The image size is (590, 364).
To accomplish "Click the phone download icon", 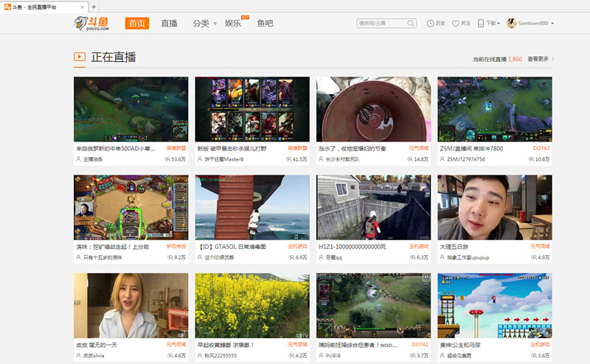I will pos(481,24).
